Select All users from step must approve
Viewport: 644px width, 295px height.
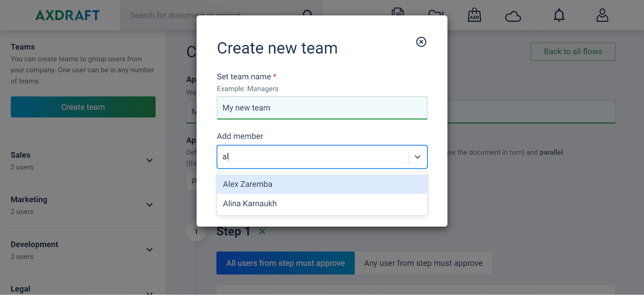285,263
